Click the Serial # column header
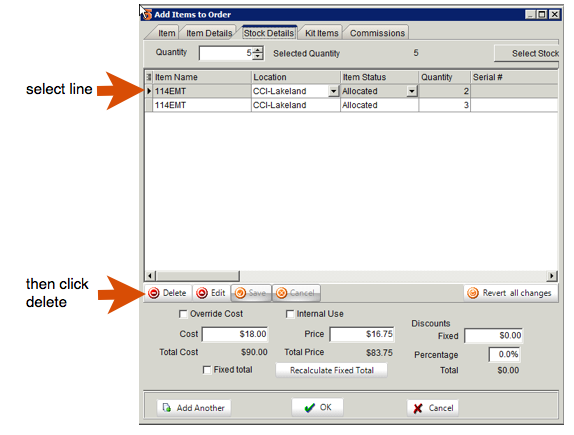The image size is (574, 435). [x=514, y=77]
